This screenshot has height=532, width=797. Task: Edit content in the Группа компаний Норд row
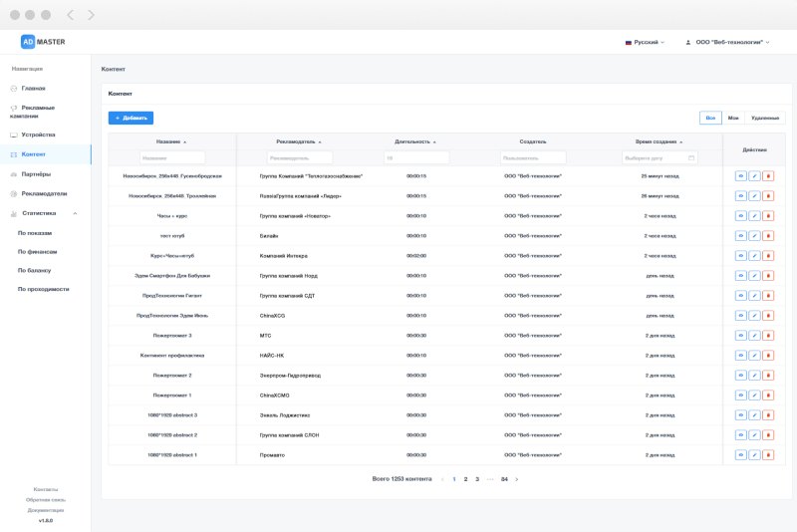tap(754, 275)
